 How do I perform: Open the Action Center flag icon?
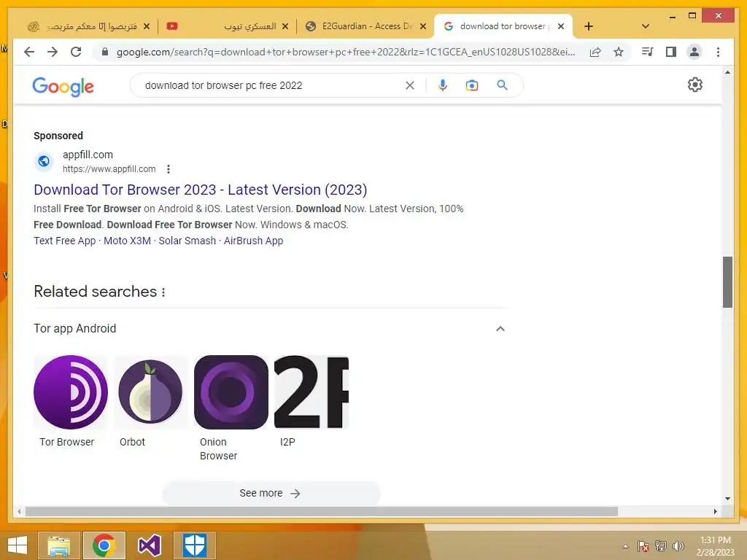[x=643, y=546]
